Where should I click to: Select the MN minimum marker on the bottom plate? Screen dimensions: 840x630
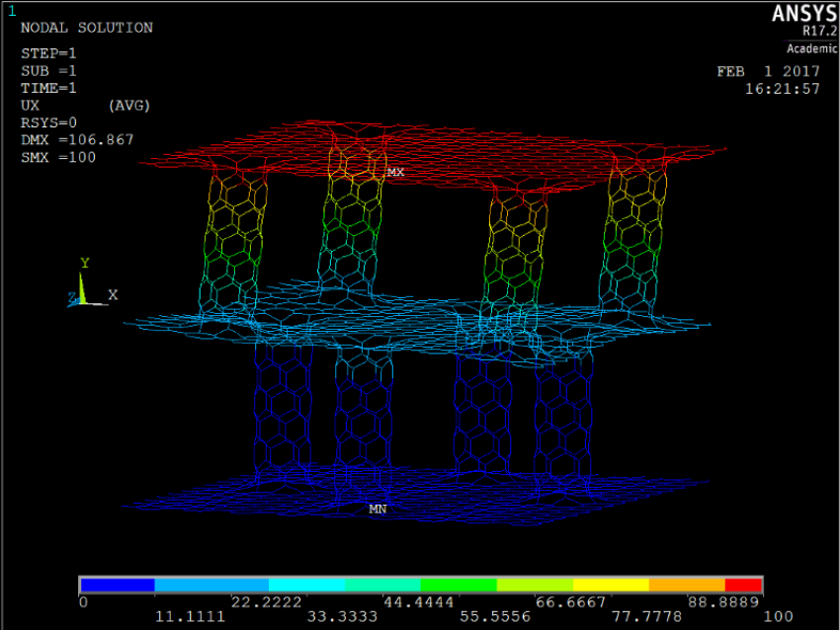point(378,510)
